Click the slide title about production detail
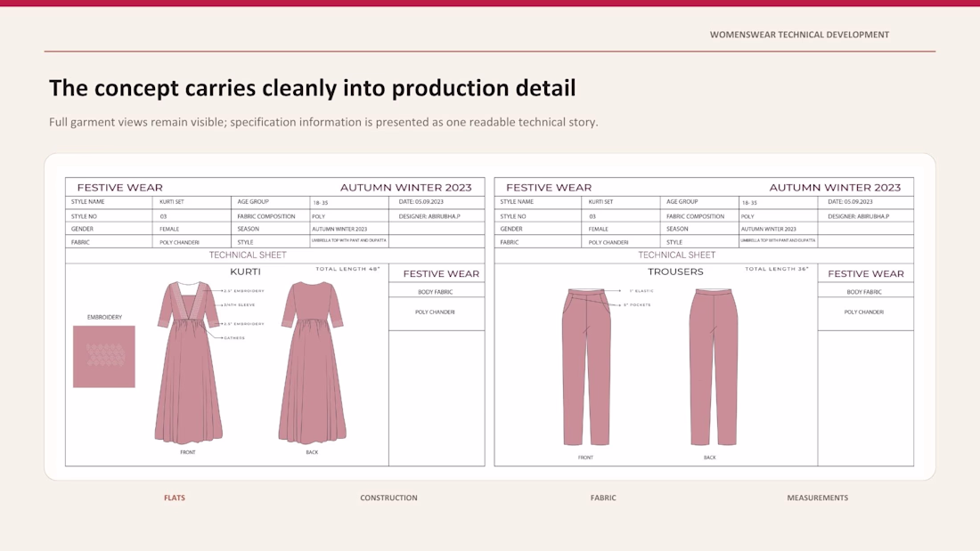 click(313, 88)
